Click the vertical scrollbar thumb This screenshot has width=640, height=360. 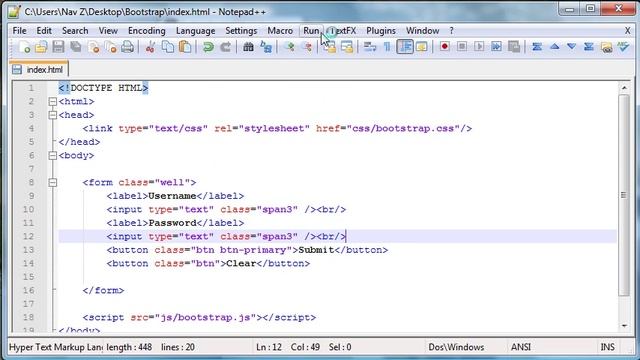click(624, 195)
